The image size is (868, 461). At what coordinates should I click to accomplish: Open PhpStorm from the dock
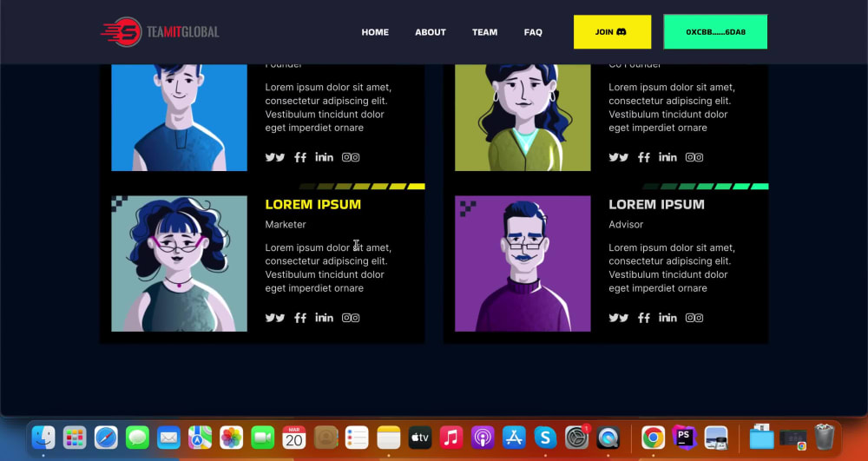point(684,438)
